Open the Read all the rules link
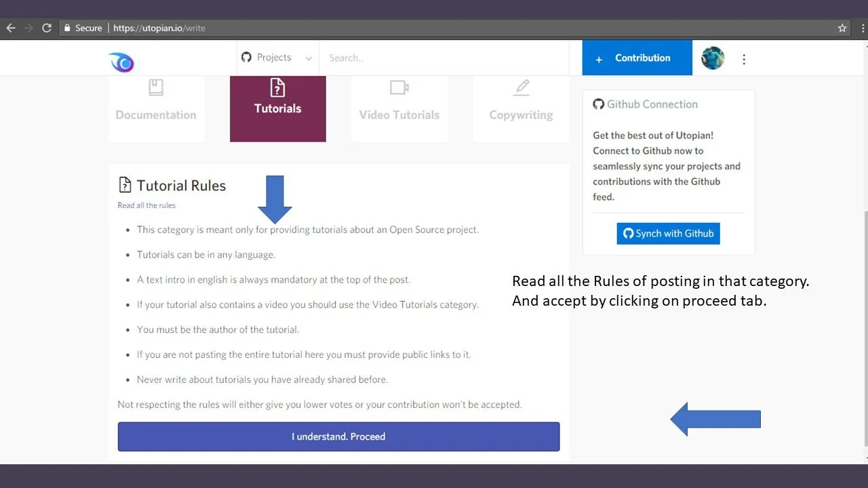The width and height of the screenshot is (868, 488). point(146,205)
